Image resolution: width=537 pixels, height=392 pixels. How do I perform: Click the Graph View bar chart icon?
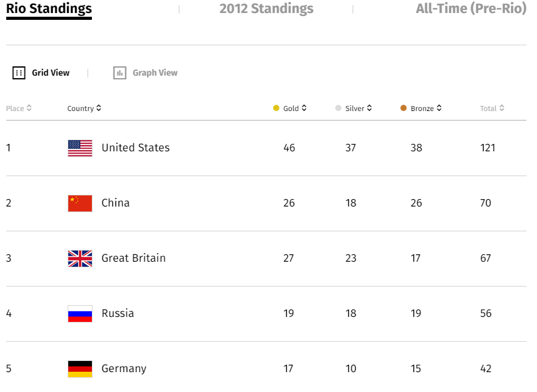point(120,73)
